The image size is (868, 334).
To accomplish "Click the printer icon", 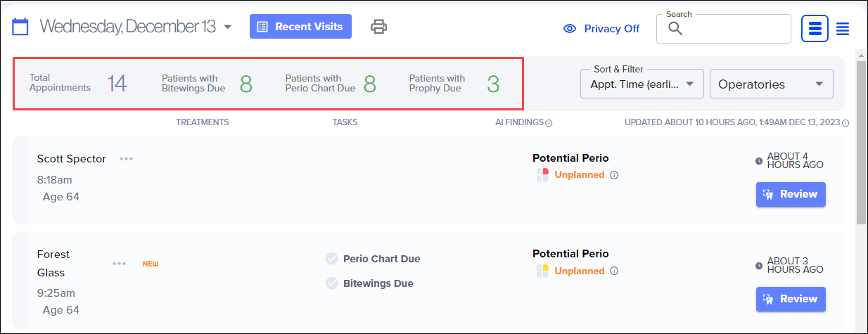I will [x=379, y=27].
